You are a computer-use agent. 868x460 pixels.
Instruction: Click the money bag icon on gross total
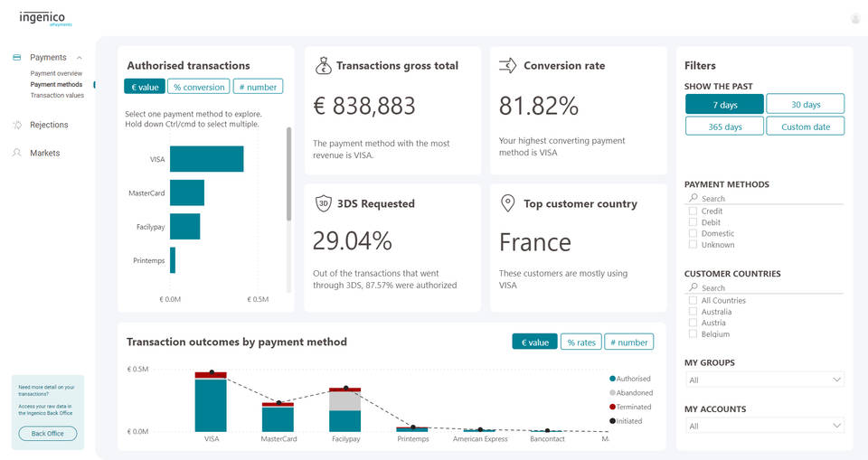[324, 65]
